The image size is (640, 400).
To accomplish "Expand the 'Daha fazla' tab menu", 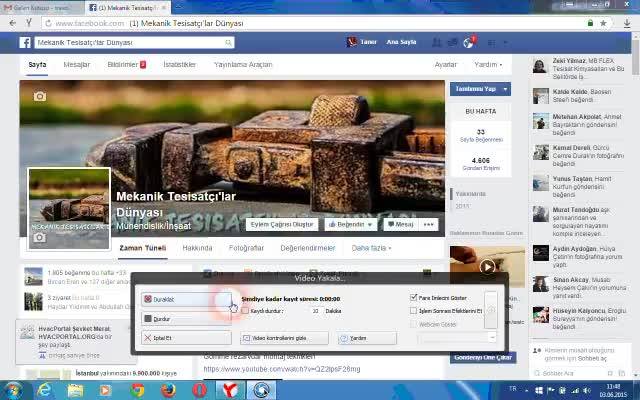I will pos(371,248).
